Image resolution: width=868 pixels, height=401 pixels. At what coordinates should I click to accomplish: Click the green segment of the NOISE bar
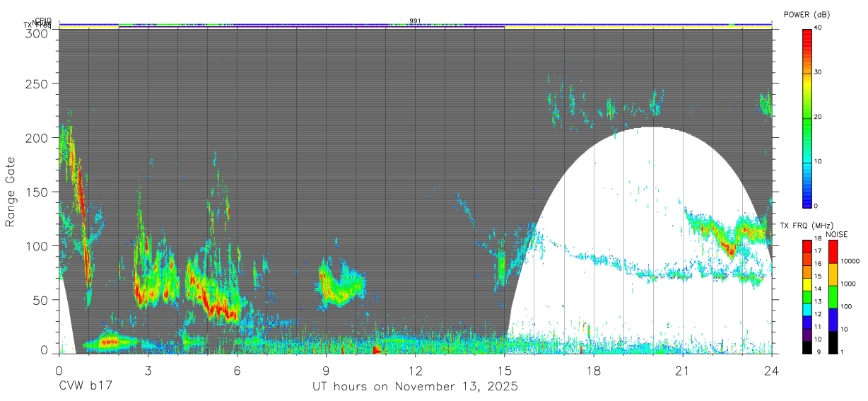[833, 296]
